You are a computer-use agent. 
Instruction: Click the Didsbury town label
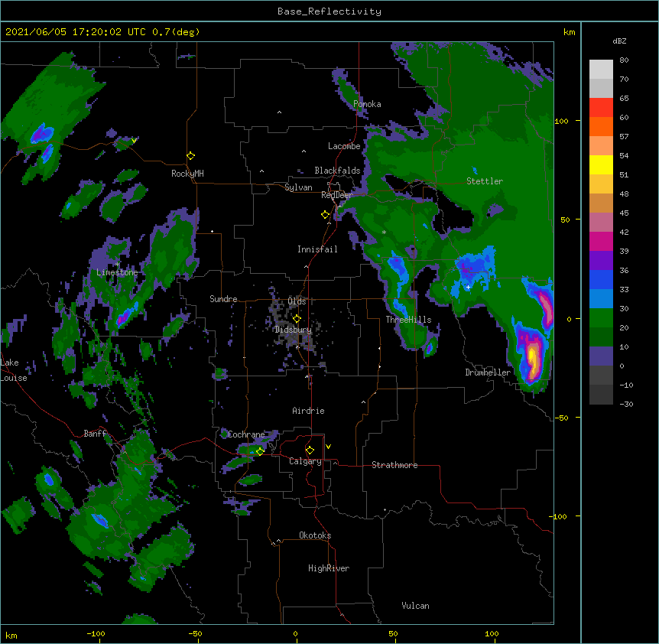click(293, 330)
